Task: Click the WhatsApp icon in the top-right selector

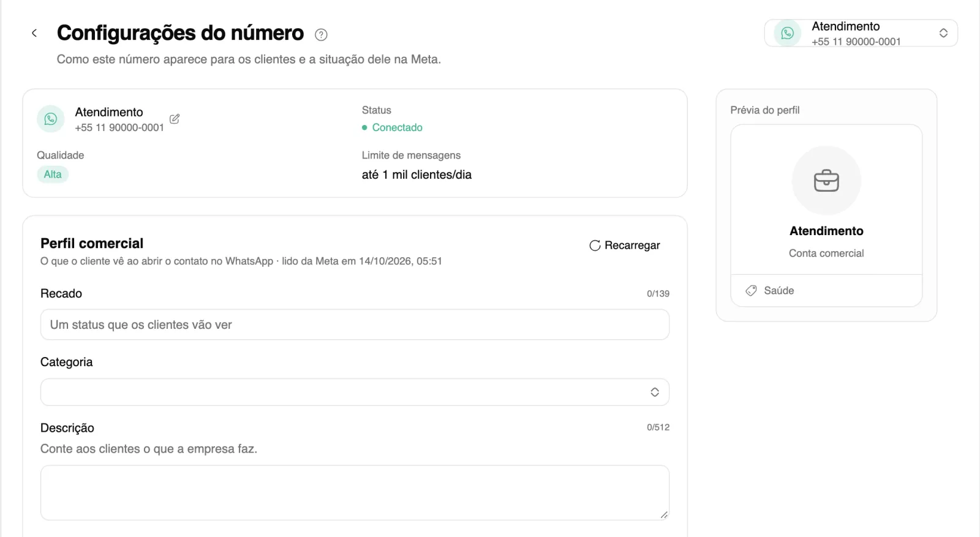Action: click(x=788, y=33)
